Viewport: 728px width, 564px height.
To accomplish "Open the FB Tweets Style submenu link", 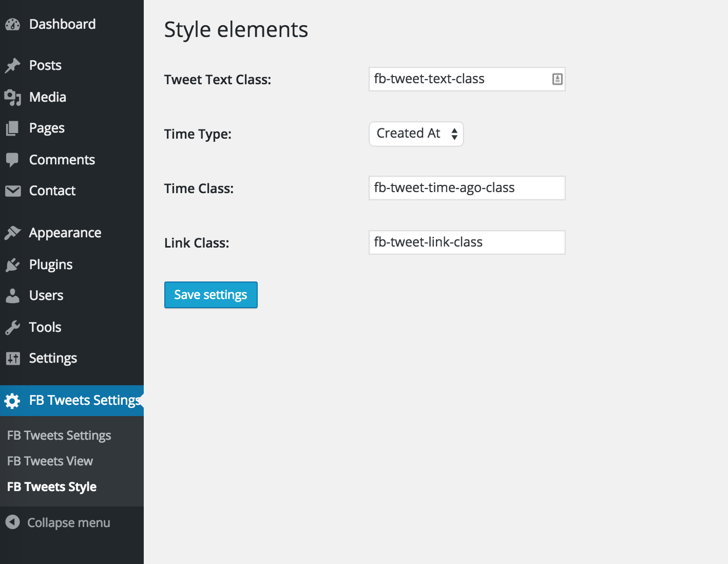I will point(52,487).
